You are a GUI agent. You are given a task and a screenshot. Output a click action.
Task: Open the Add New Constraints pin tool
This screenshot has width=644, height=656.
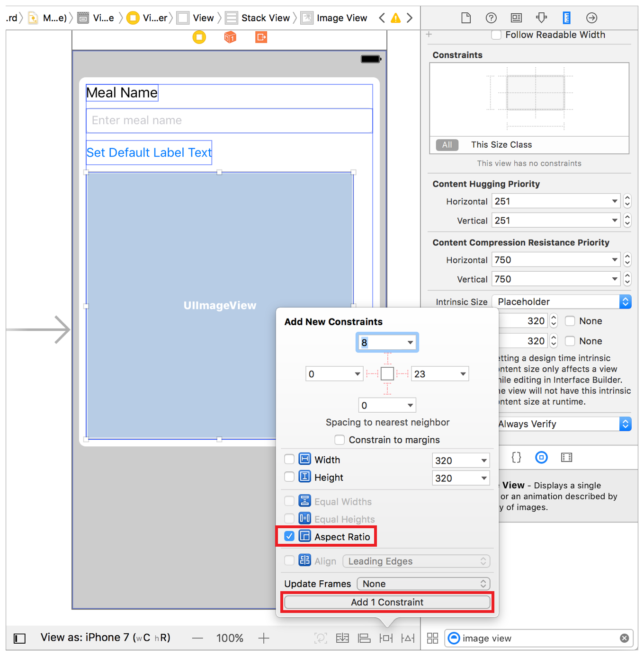point(386,638)
